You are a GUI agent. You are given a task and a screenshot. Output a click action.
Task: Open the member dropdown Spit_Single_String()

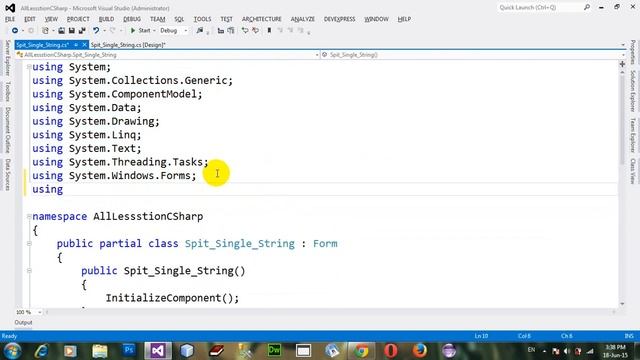[x=473, y=55]
